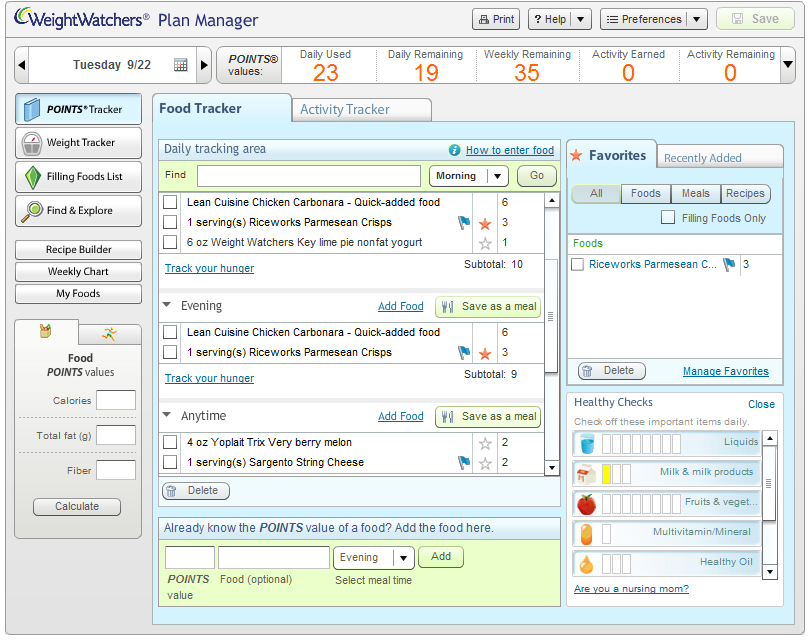Open the Favorites tab
This screenshot has width=809, height=641.
pos(611,155)
